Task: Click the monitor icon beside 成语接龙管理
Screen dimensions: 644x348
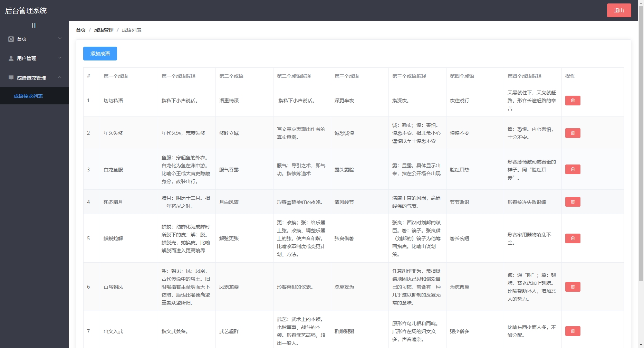Action: click(x=11, y=78)
